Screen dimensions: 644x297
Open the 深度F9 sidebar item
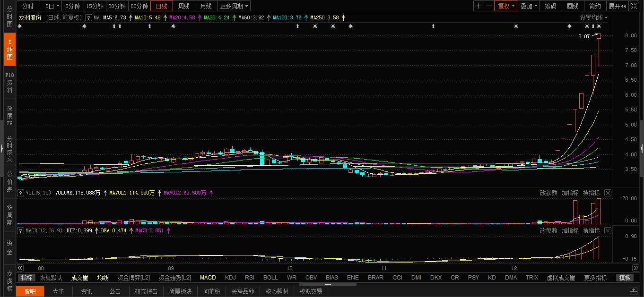point(9,116)
